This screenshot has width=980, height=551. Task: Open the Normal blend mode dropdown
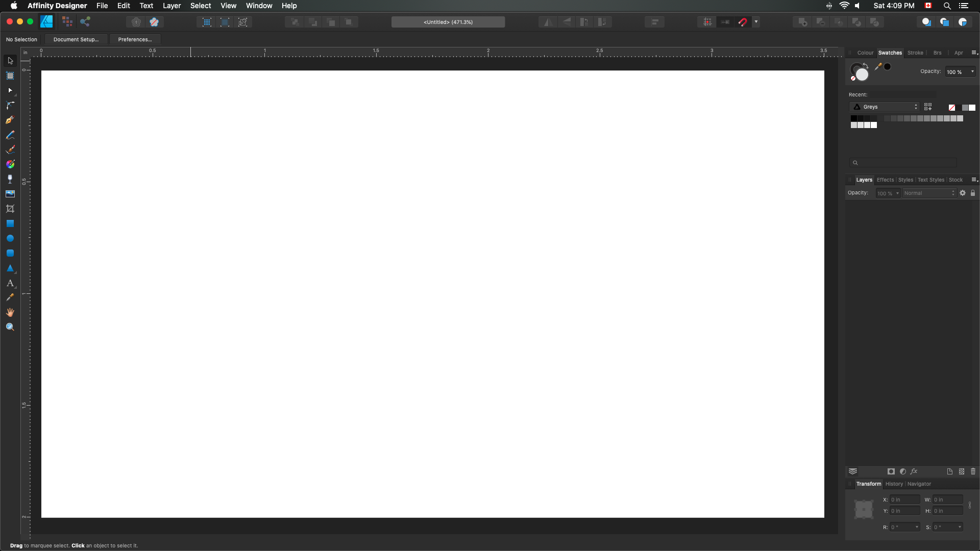click(929, 193)
